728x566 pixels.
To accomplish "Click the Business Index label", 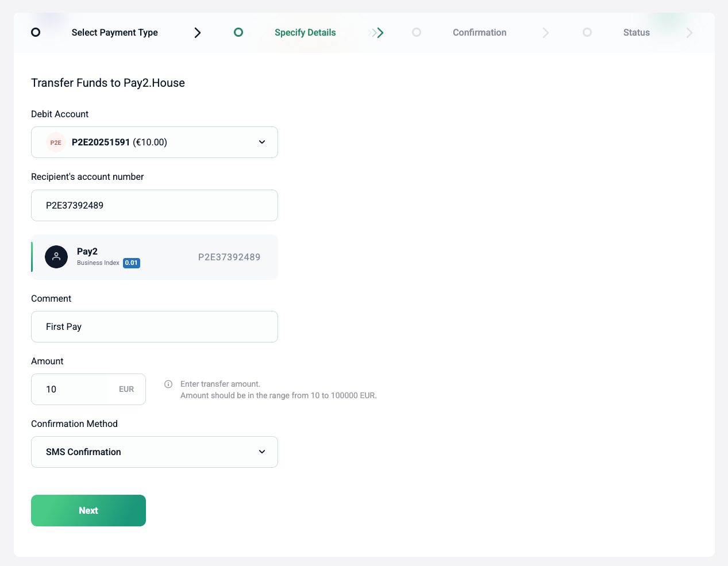I will (98, 263).
